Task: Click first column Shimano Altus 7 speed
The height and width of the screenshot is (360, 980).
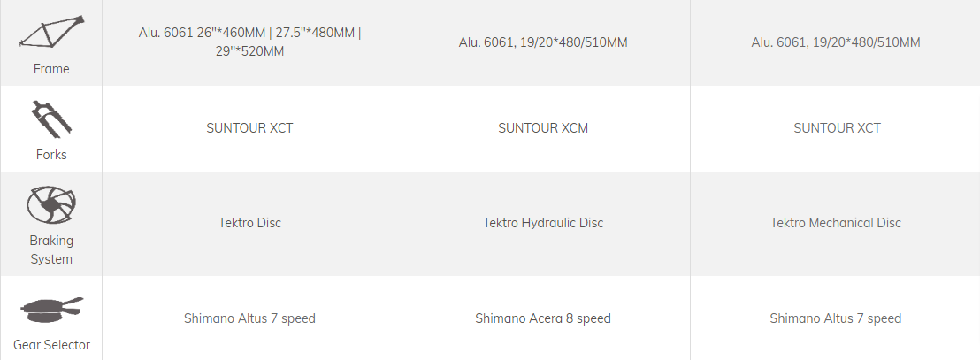Action: point(249,318)
